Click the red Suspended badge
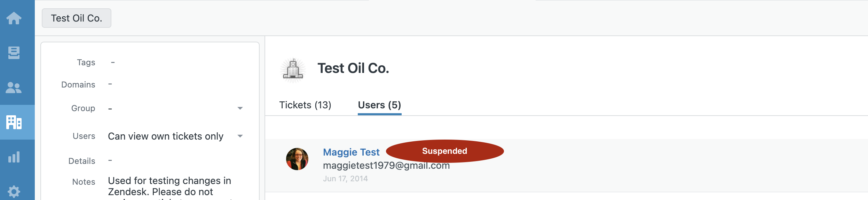Viewport: 868px width, 200px height. [444, 151]
